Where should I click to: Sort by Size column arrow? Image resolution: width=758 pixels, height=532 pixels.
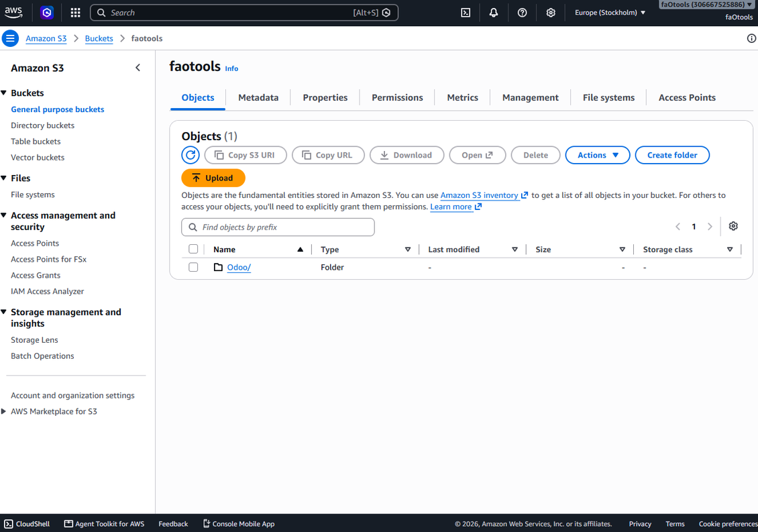click(x=622, y=250)
